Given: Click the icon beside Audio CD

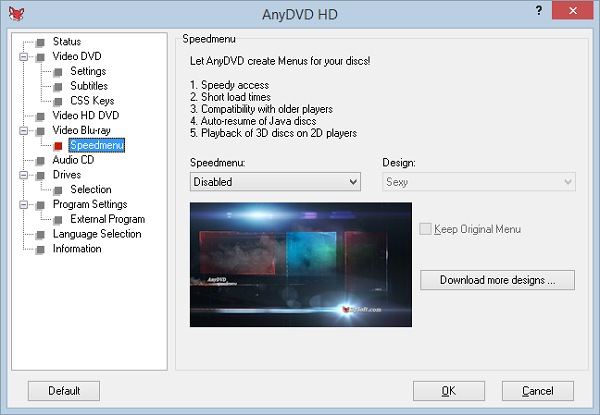Looking at the screenshot, I should (40, 161).
